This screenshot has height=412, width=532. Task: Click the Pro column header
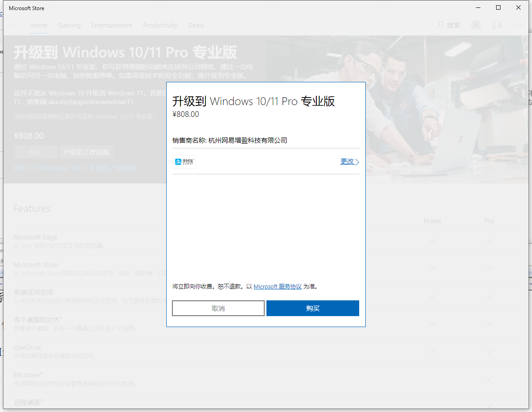point(489,221)
